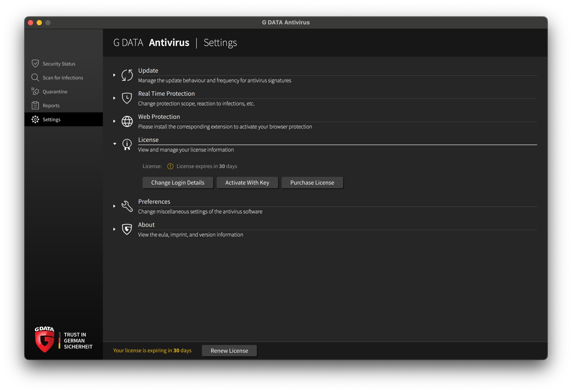Expand the Update section arrow
The image size is (572, 392).
(114, 75)
